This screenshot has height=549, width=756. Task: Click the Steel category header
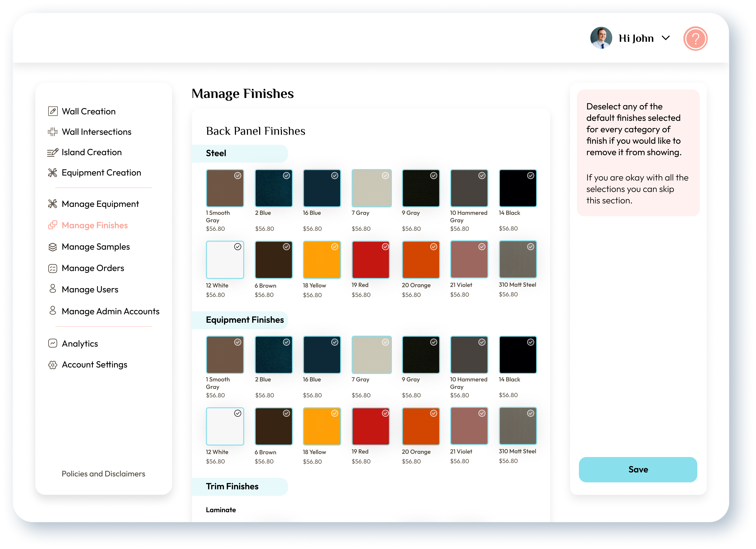(240, 153)
